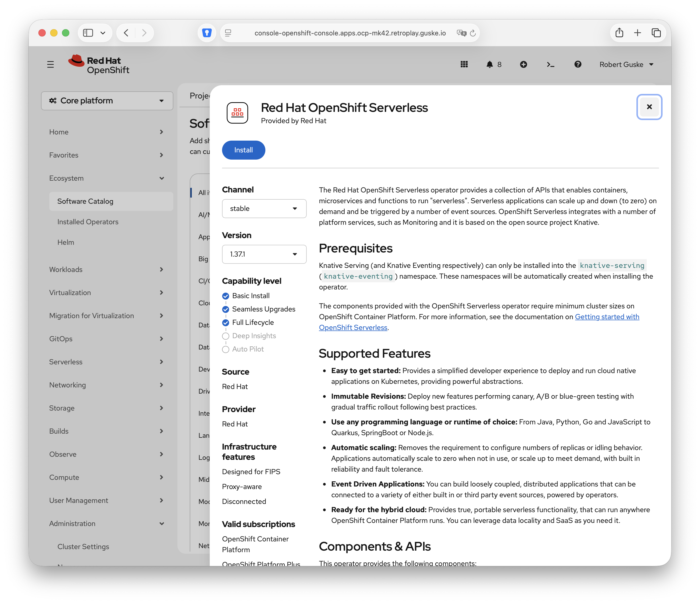This screenshot has height=604, width=700.
Task: Select the Auto Pilot capability radio
Action: [x=226, y=349]
